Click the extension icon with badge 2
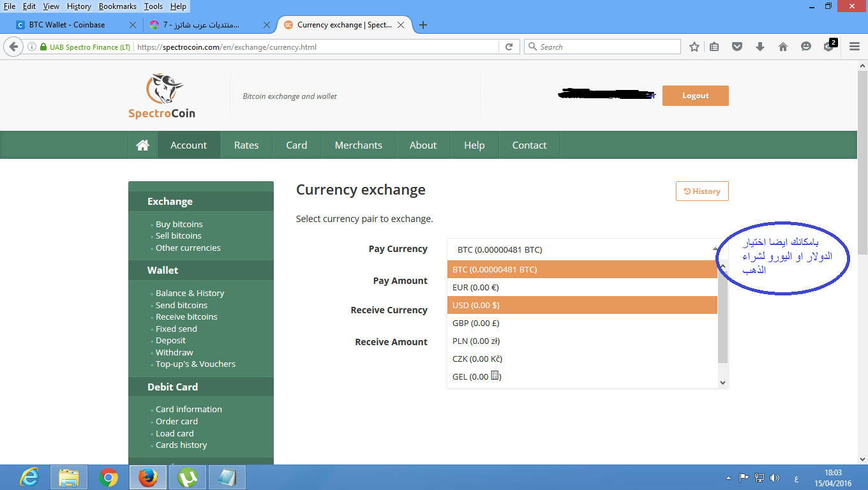 pyautogui.click(x=829, y=46)
